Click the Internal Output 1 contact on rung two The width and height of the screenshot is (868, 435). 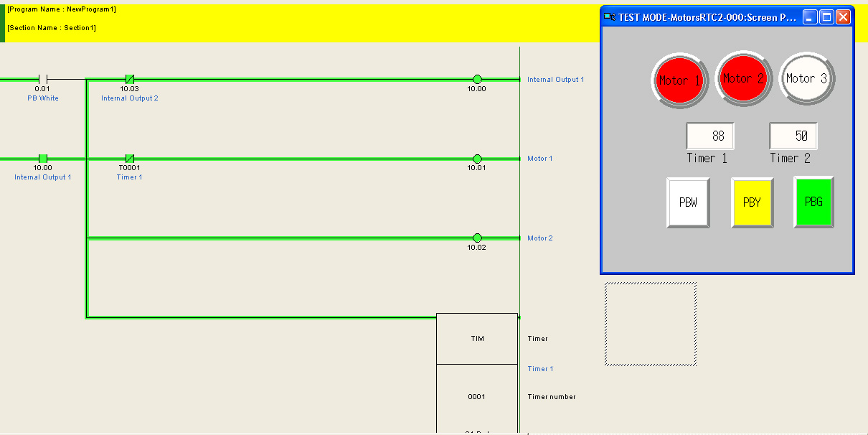point(42,158)
